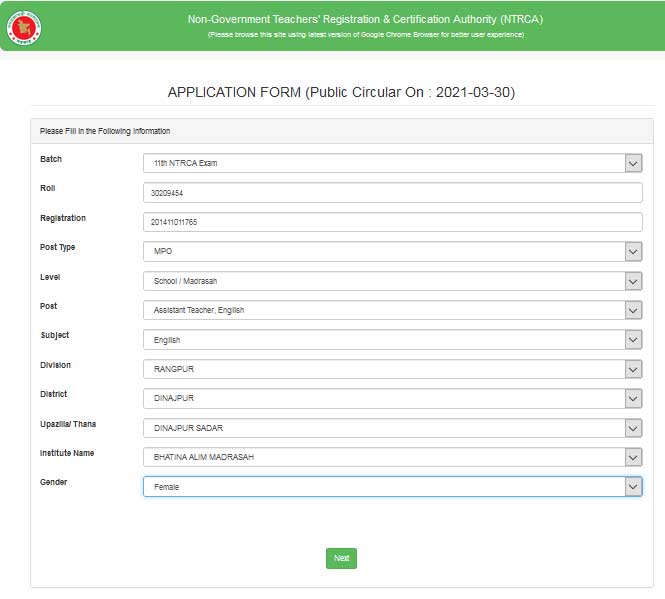Open the Upazilla/Thana arrow icon

(633, 428)
